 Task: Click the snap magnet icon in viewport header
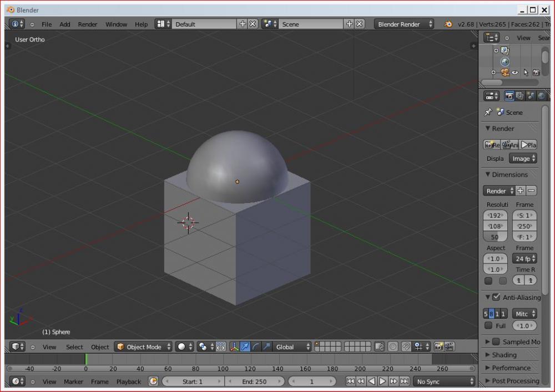406,347
